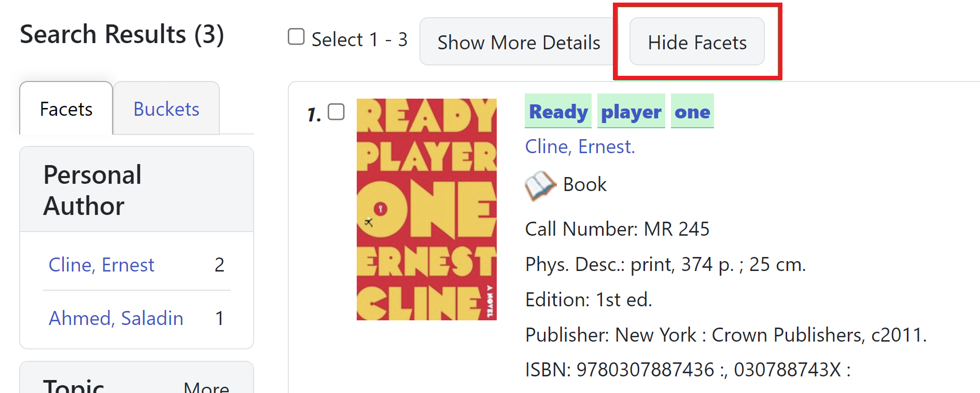Click the 'one' word in the title
Screen dimensions: 980x393
coord(692,111)
